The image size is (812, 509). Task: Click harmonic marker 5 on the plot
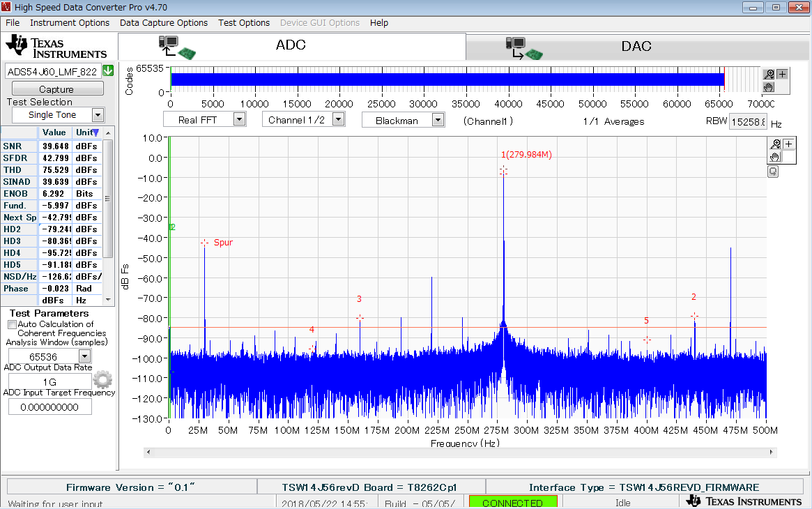pos(648,340)
